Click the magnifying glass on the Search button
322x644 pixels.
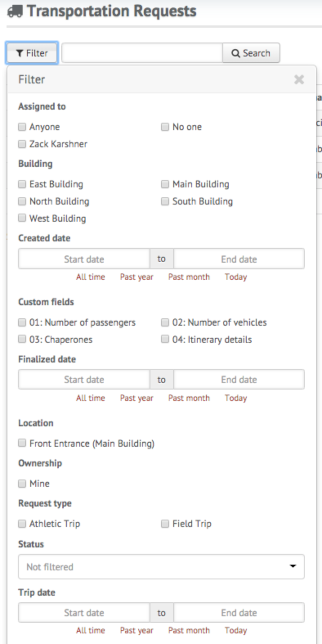pos(235,53)
